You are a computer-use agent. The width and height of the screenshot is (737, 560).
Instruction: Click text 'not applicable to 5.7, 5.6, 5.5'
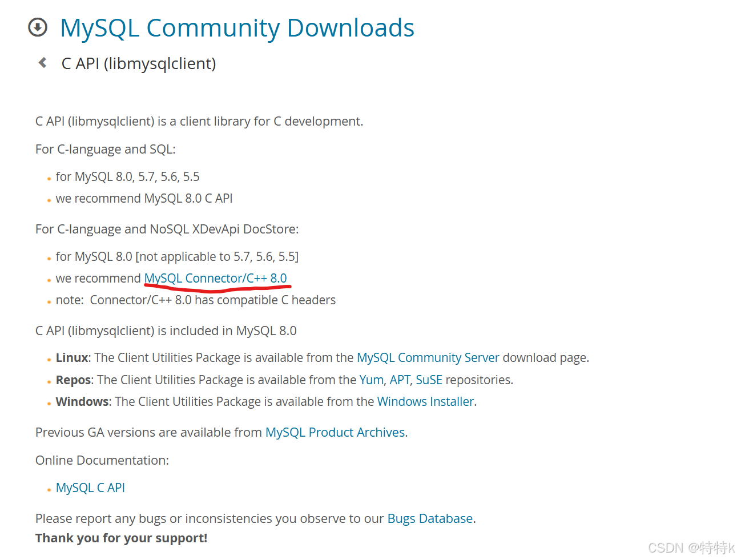(217, 256)
